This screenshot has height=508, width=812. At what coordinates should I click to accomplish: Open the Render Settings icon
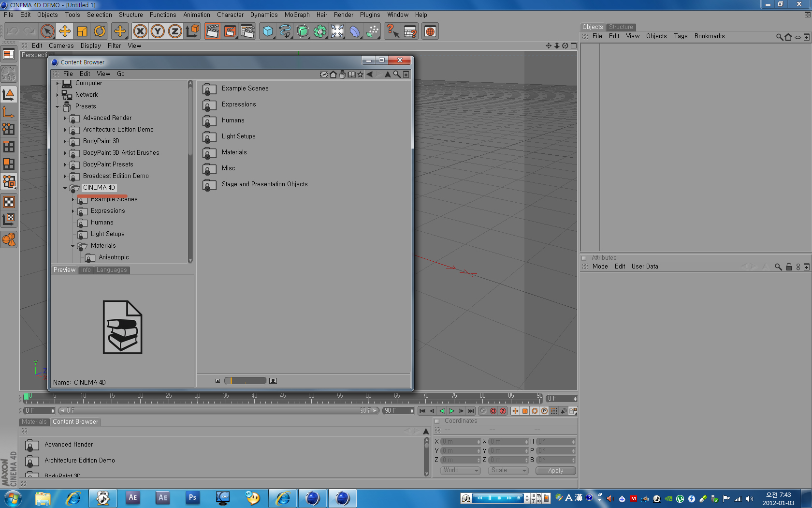coord(247,31)
